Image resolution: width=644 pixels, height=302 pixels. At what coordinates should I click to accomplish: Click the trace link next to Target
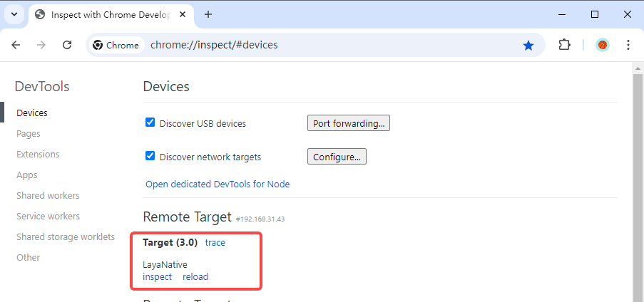pyautogui.click(x=215, y=242)
